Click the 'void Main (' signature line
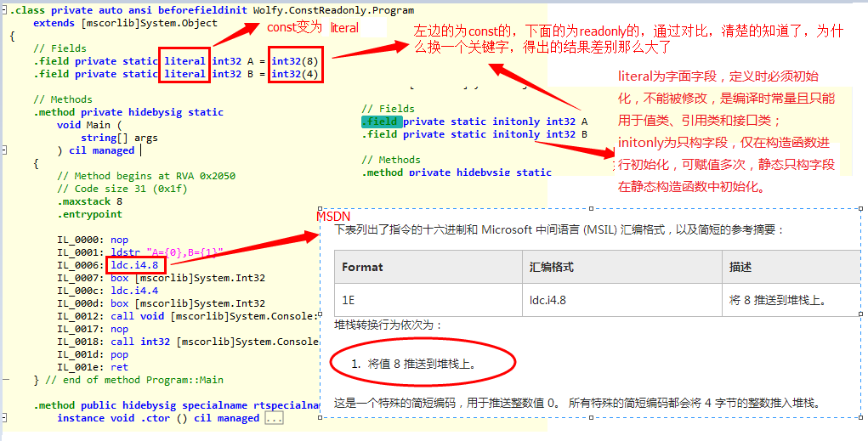The image size is (868, 441). click(89, 125)
